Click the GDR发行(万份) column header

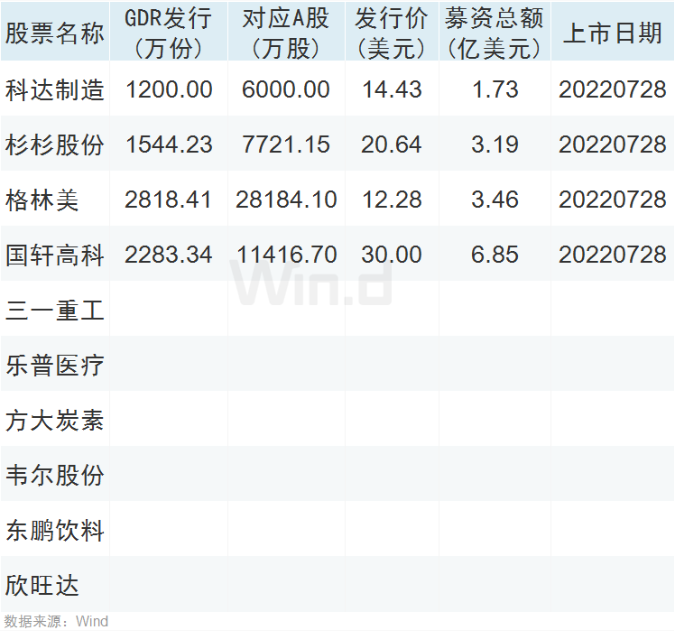coord(168,33)
